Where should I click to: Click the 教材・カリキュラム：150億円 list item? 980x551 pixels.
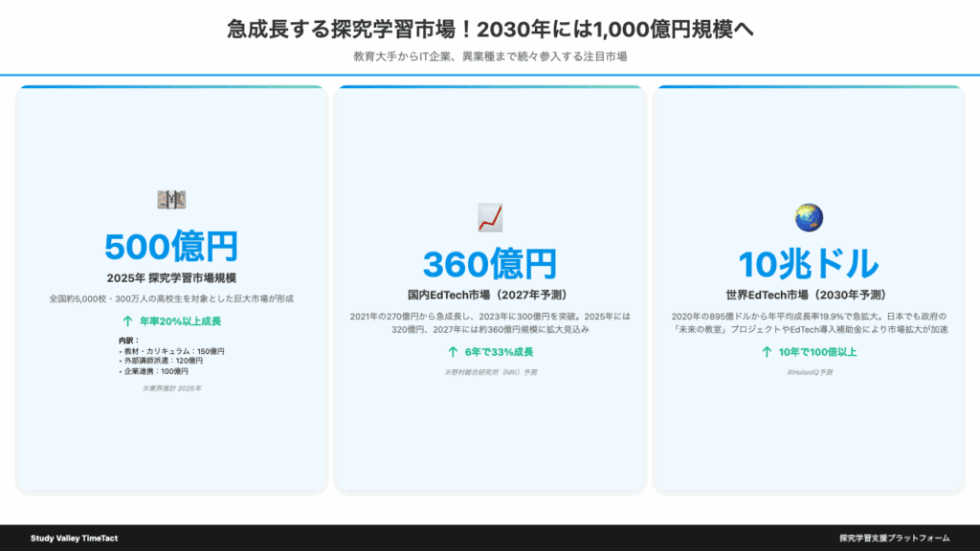tap(172, 351)
